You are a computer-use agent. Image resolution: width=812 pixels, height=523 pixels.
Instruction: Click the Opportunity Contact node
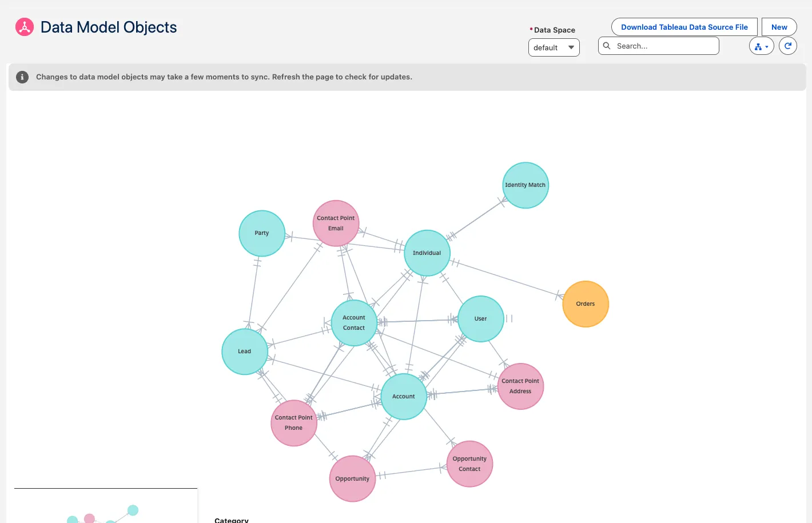[469, 464]
